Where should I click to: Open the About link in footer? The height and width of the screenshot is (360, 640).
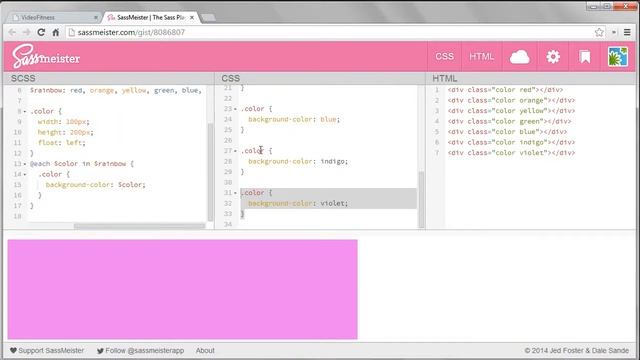pyautogui.click(x=205, y=351)
